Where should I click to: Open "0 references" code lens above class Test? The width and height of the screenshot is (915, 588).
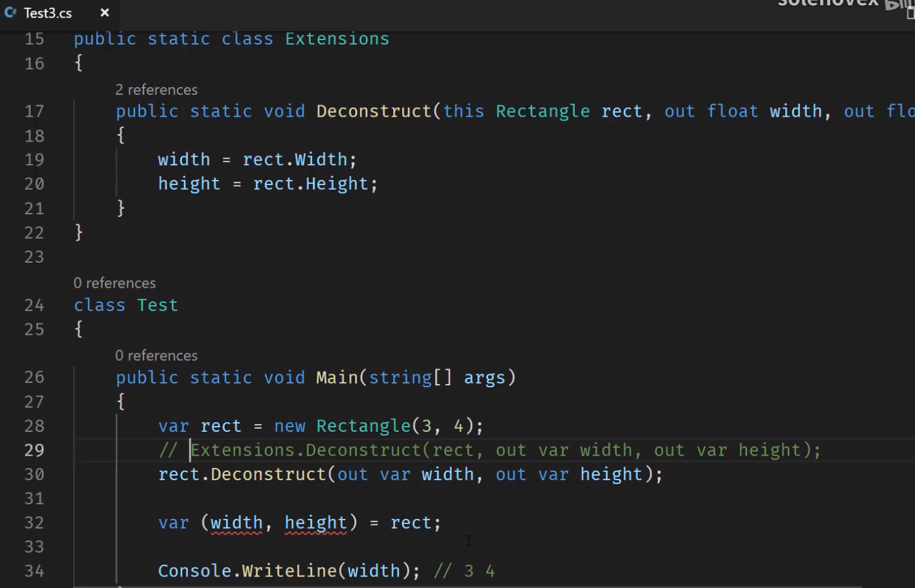click(114, 283)
